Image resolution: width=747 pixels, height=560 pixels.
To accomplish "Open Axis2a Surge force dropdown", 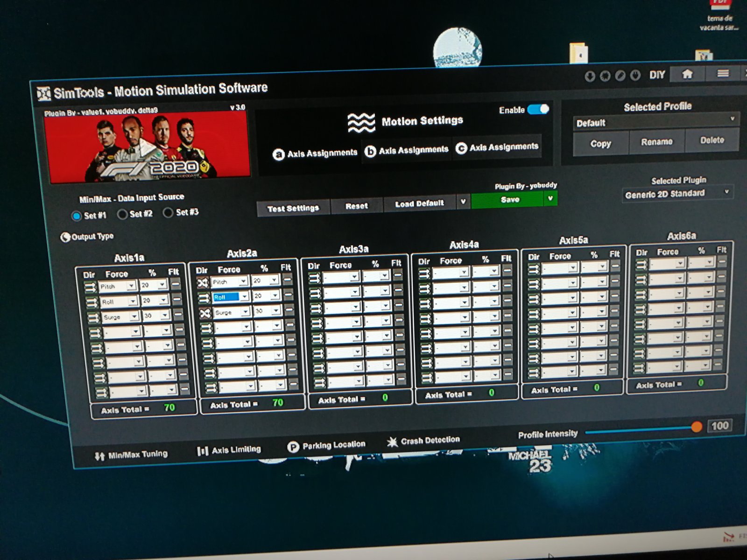I will 233,311.
